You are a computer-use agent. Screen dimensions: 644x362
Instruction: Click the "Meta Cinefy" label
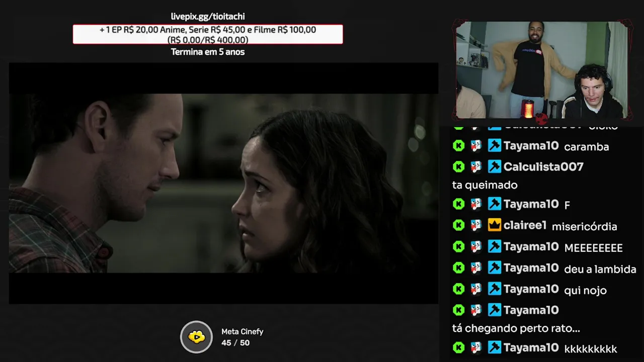point(243,332)
